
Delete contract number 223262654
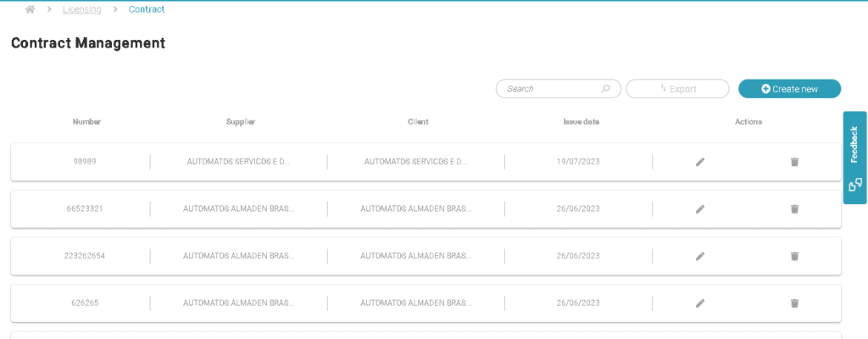[794, 256]
